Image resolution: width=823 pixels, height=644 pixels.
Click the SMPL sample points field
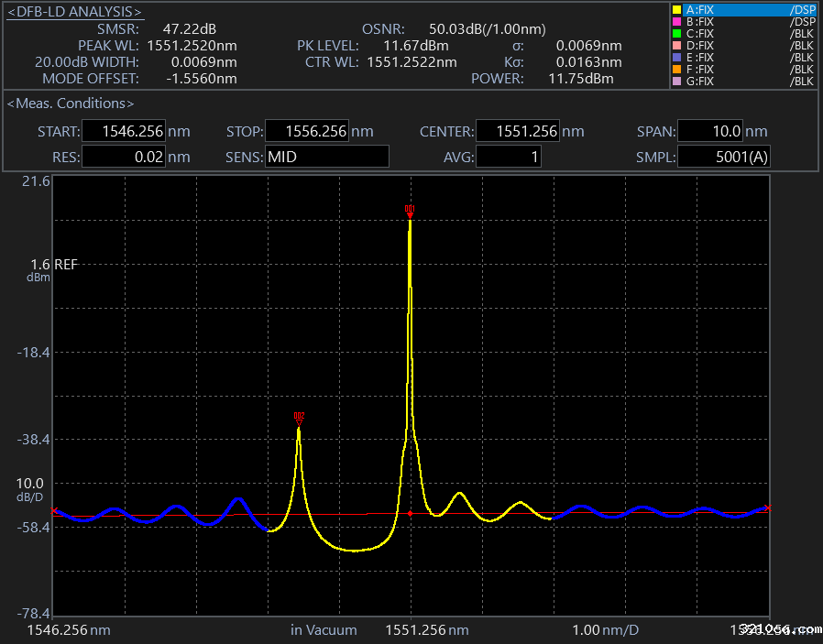click(724, 157)
